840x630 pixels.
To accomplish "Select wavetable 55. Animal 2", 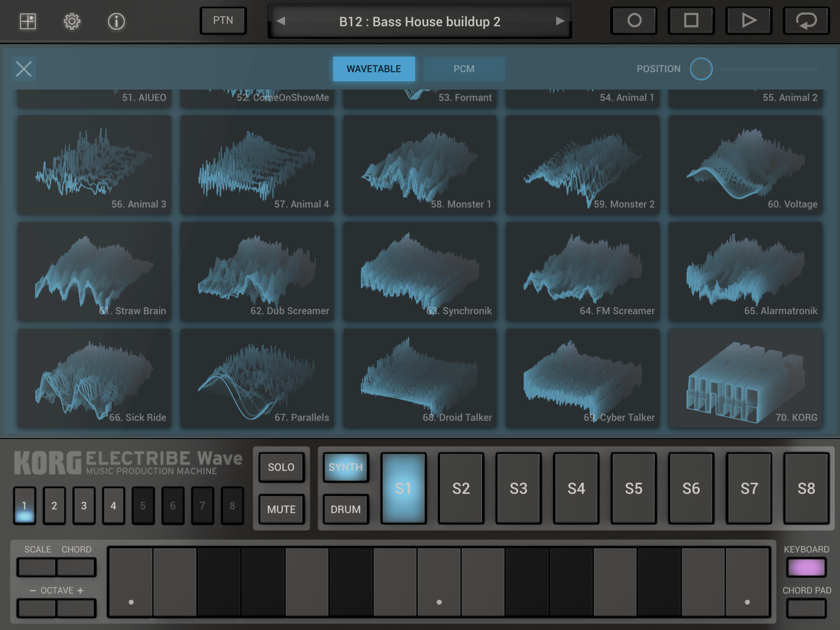I will tap(746, 98).
